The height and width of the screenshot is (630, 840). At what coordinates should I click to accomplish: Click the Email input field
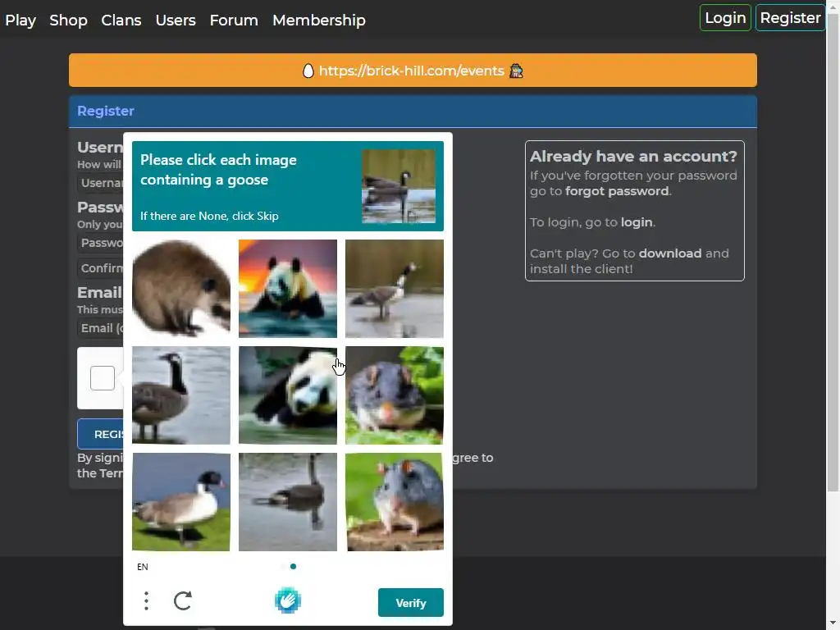pyautogui.click(x=100, y=328)
